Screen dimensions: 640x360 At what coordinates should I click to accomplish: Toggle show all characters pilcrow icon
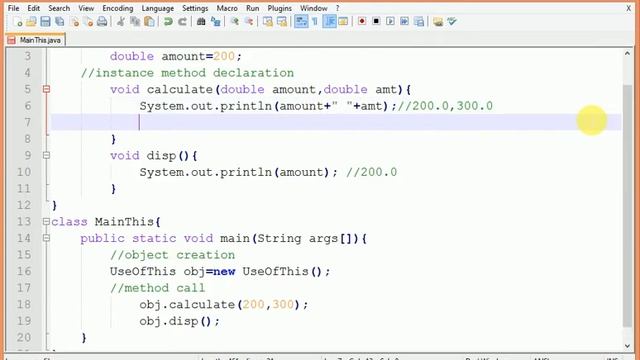(315, 22)
